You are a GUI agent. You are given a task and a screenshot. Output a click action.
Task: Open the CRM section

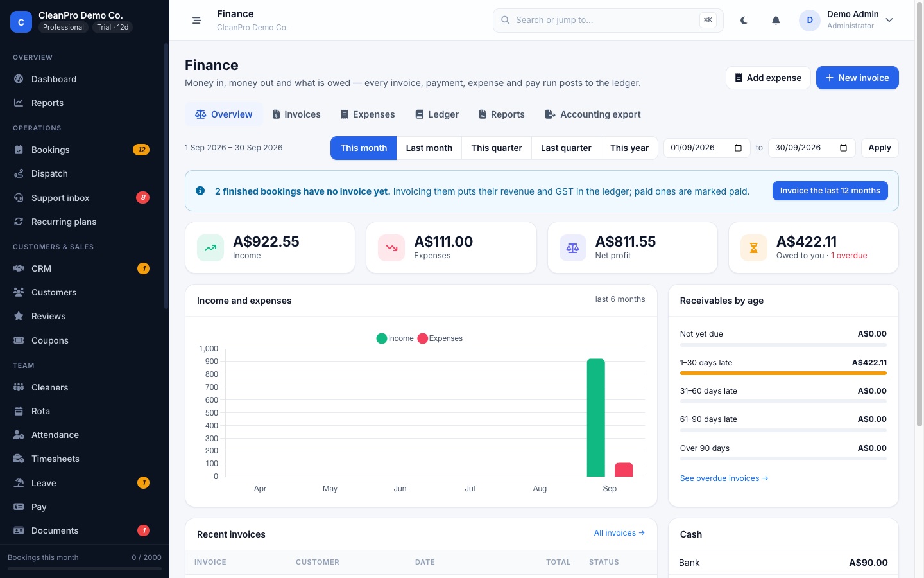(82, 268)
